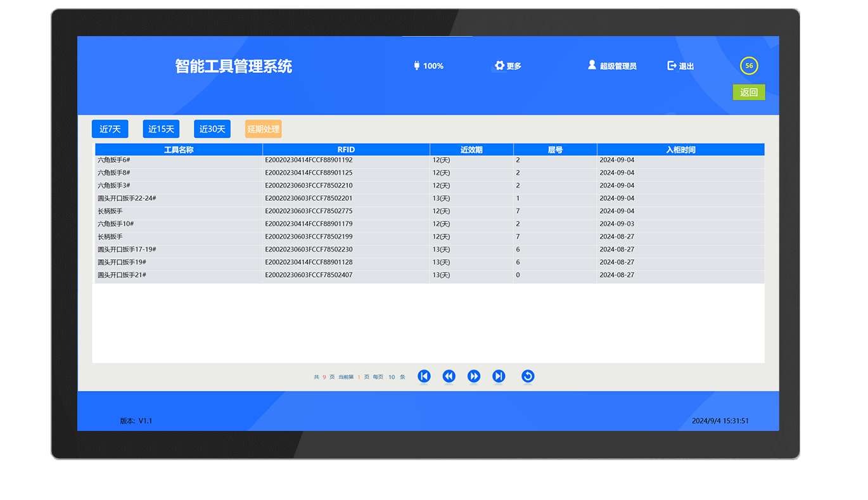Viewport: 868px width, 500px height.
Task: Filter by 近30天 expiry range
Action: [212, 129]
